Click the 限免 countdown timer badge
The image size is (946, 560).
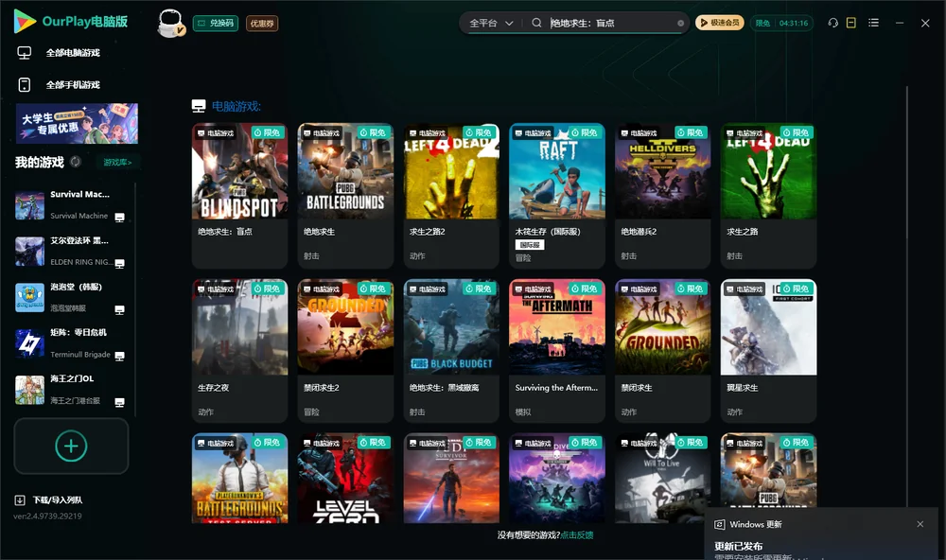(781, 23)
